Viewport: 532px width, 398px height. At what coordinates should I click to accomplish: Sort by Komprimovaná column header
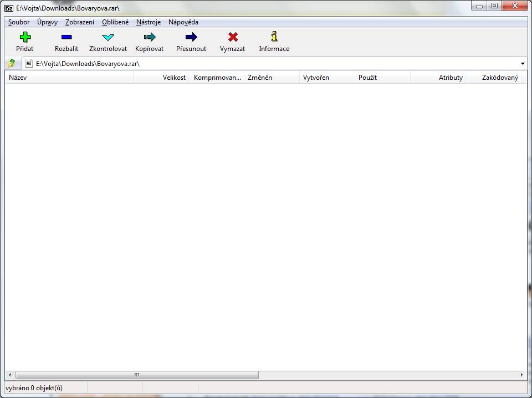point(217,78)
